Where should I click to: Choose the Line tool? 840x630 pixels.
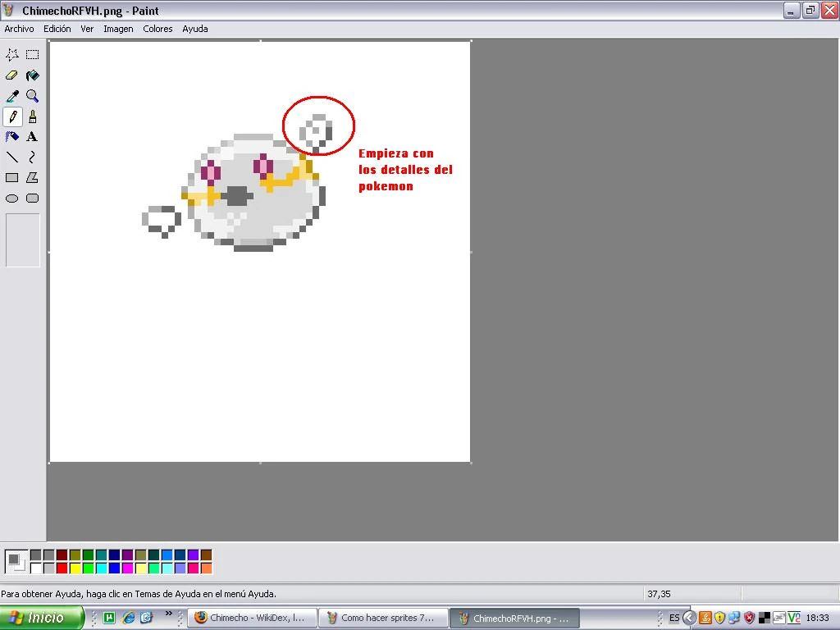point(12,157)
